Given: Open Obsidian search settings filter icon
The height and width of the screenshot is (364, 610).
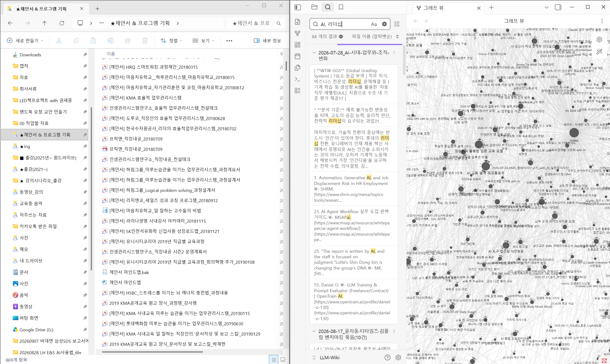Looking at the screenshot, I should tap(397, 24).
